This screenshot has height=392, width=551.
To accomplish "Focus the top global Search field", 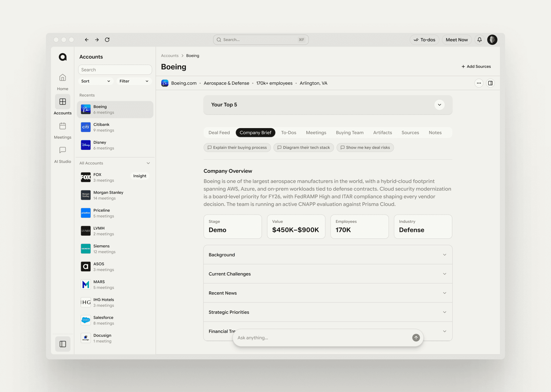I will (261, 40).
